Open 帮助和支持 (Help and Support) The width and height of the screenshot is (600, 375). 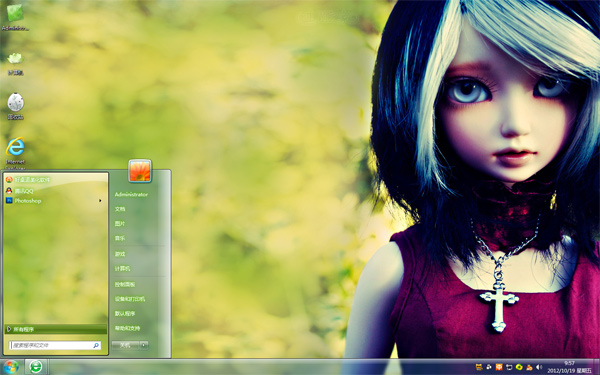pos(127,328)
